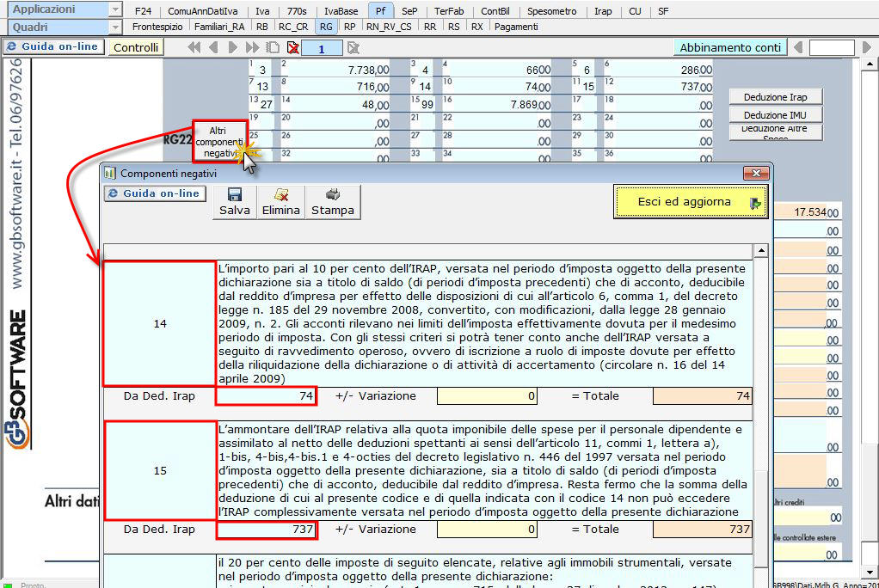
Task: Click scroll up arrow of main form scrollbar
Action: point(870,64)
